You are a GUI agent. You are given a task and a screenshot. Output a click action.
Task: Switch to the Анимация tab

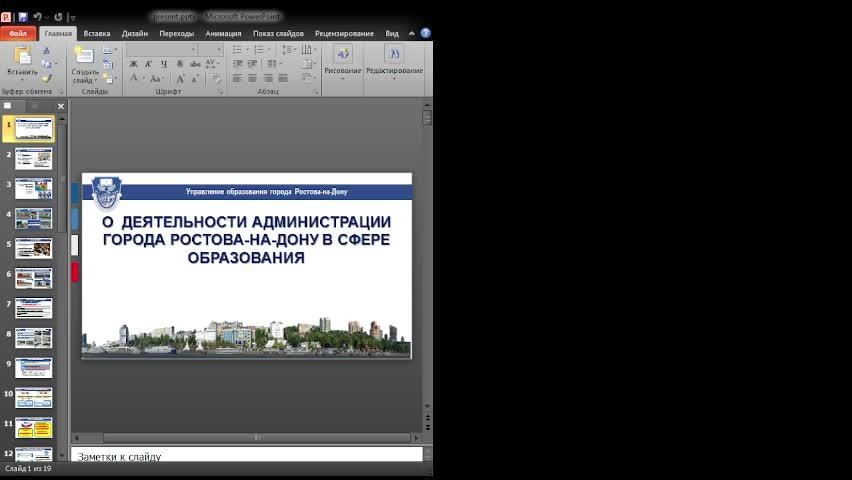[223, 33]
